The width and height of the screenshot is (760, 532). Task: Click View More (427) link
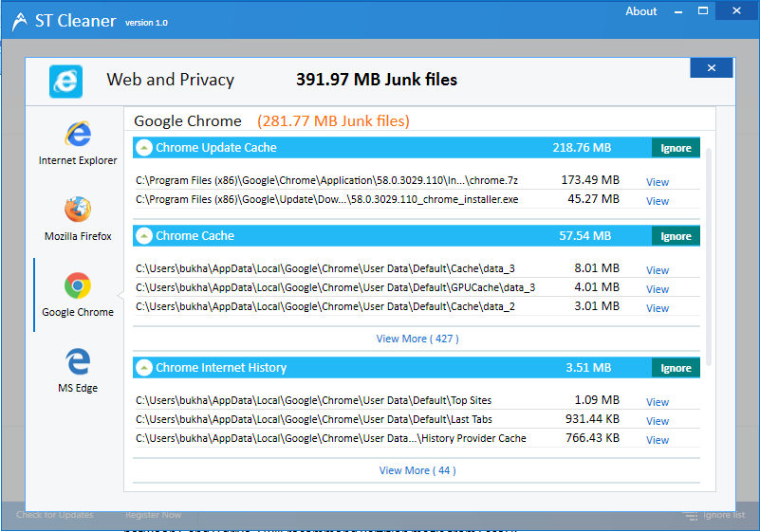[417, 339]
